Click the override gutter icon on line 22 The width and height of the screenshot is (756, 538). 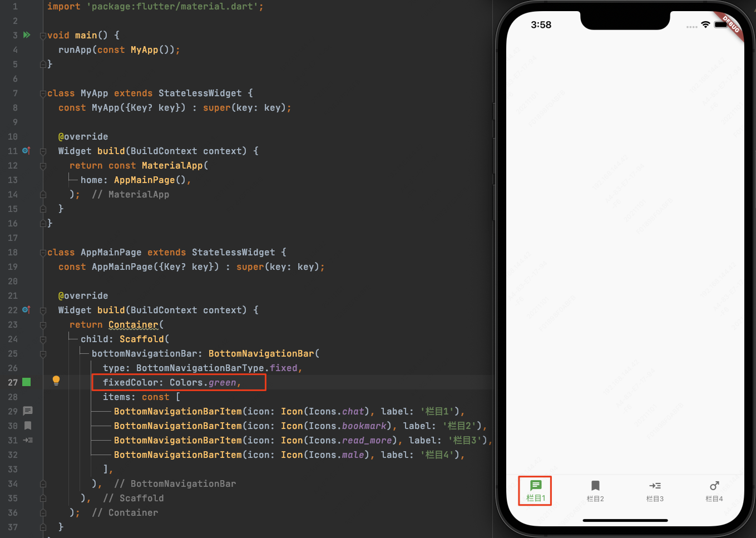coord(26,310)
